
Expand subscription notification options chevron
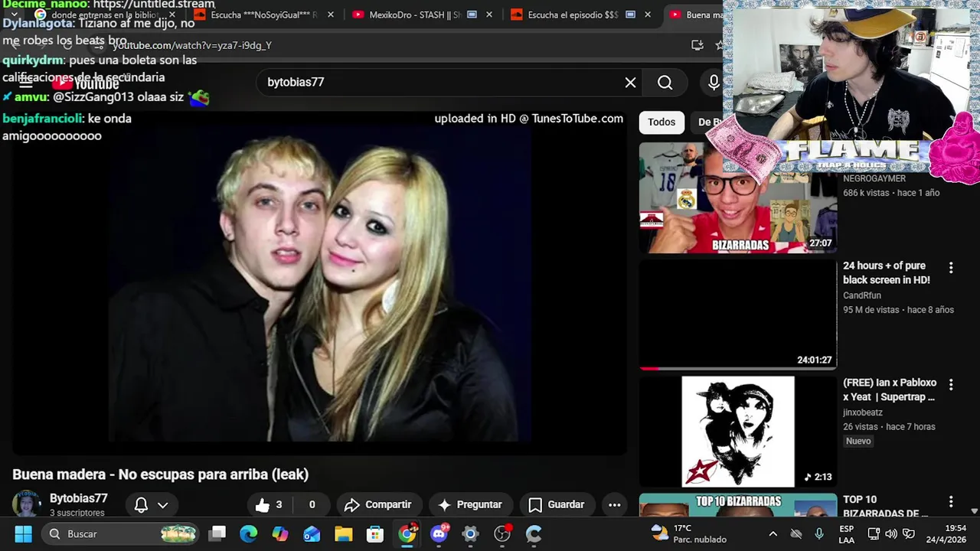(x=162, y=505)
